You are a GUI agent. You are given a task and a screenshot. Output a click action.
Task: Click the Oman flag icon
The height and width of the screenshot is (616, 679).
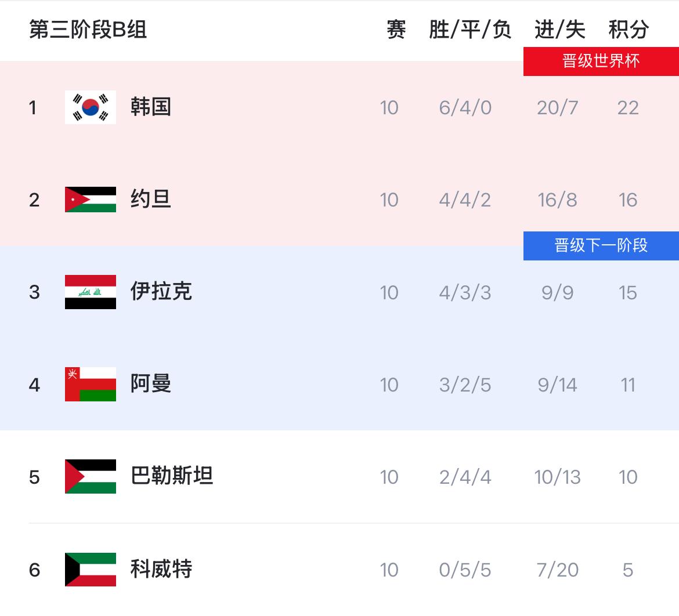point(91,385)
